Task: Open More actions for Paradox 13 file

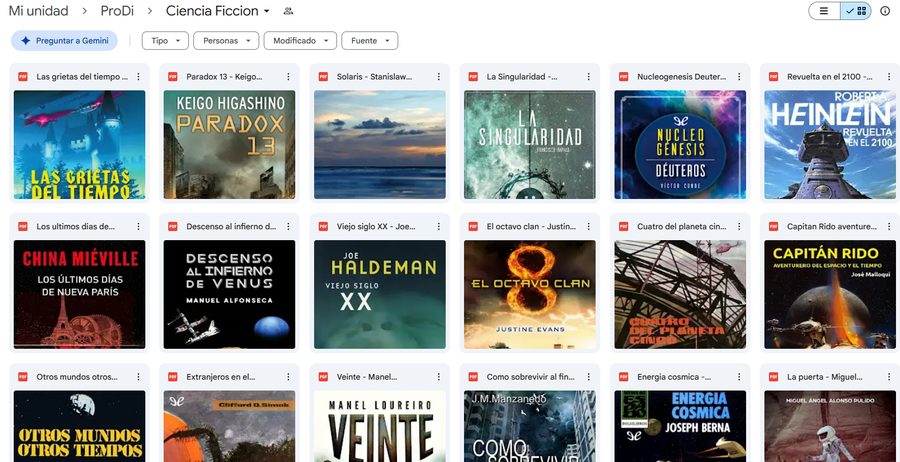Action: click(288, 77)
